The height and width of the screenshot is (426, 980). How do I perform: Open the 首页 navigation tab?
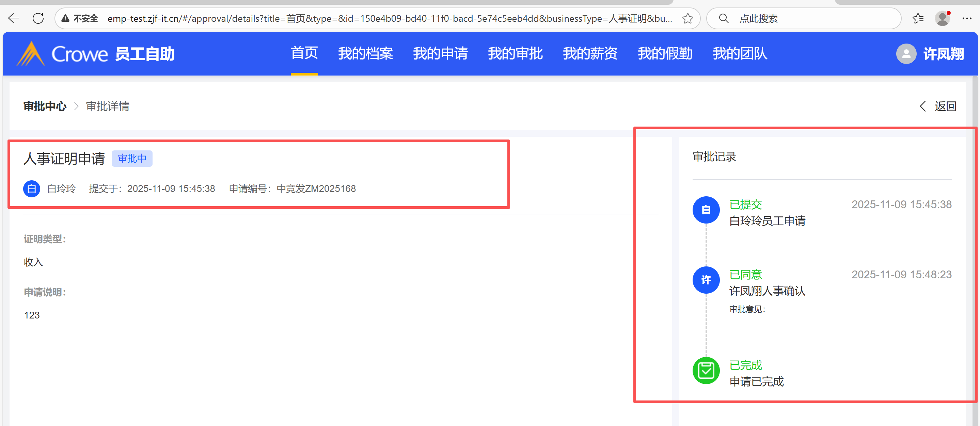click(x=304, y=53)
